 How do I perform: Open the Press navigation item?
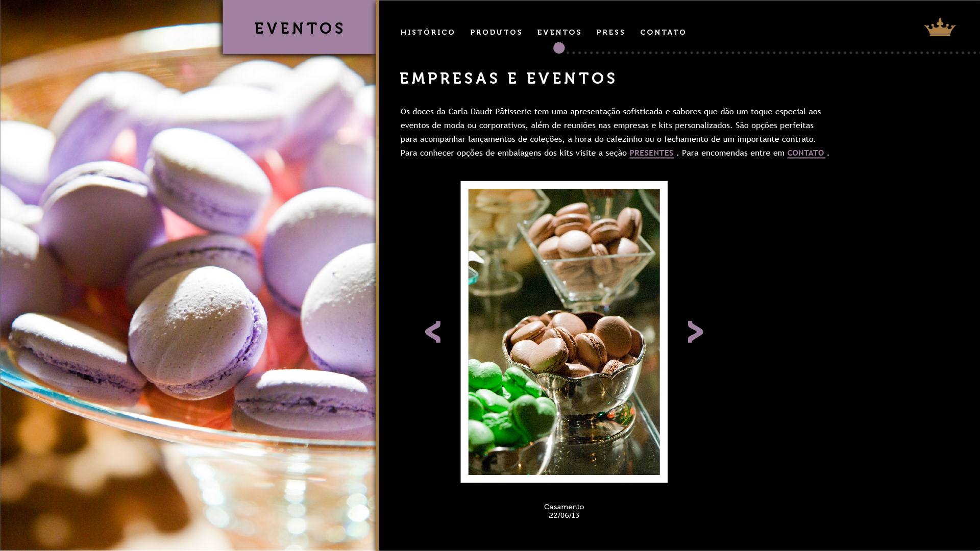coord(610,32)
